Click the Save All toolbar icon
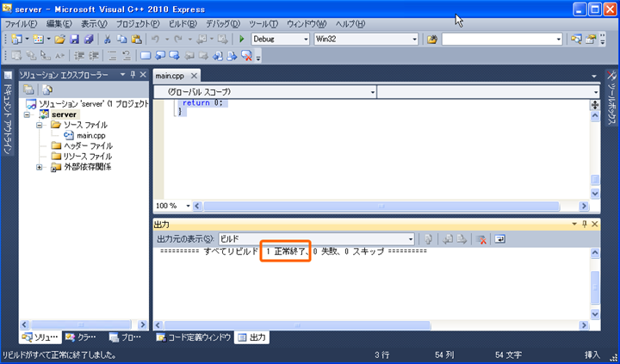 89,39
